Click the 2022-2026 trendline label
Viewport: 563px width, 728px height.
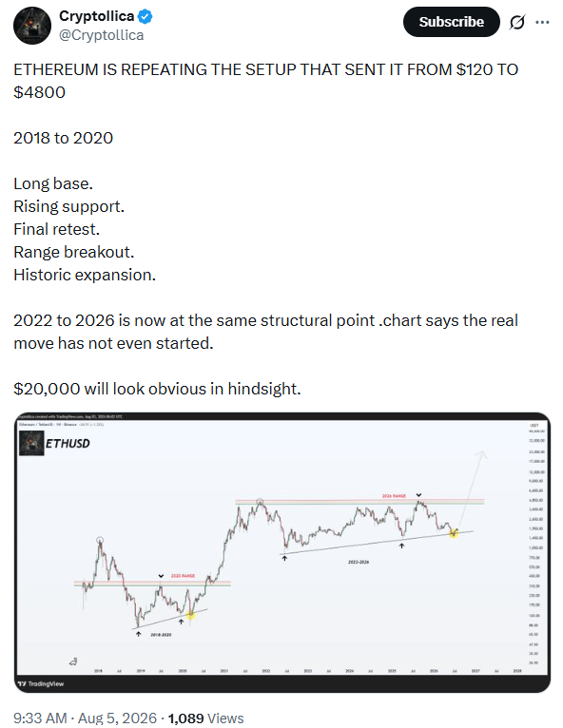pyautogui.click(x=359, y=562)
